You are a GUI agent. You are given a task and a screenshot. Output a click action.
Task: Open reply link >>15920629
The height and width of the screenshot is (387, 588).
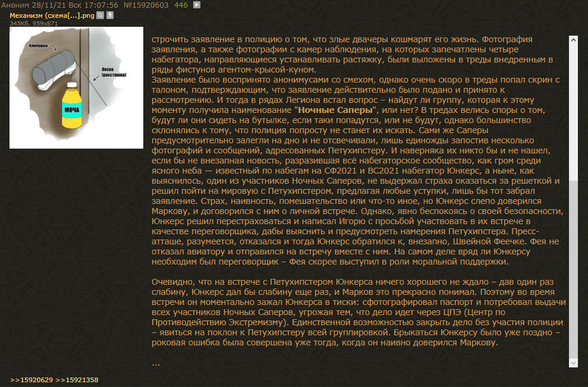coord(32,380)
